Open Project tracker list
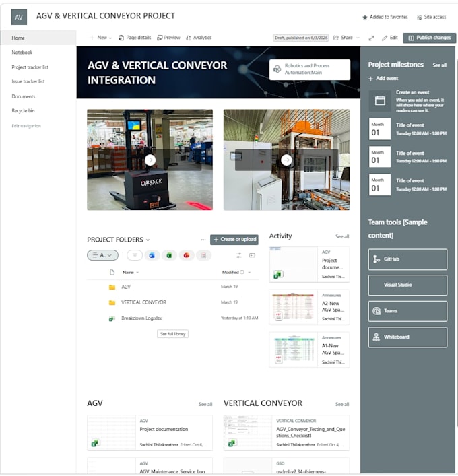The width and height of the screenshot is (458, 476). pos(30,67)
